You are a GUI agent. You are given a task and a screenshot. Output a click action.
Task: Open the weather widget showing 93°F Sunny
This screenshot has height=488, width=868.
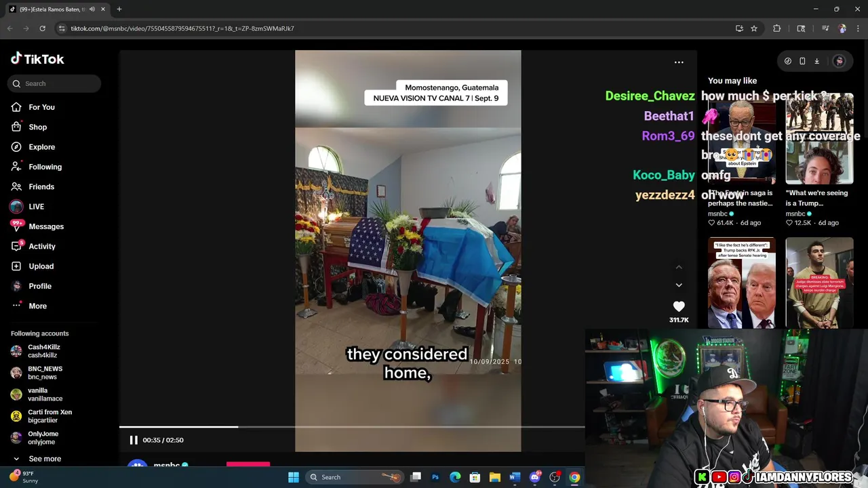pyautogui.click(x=24, y=477)
